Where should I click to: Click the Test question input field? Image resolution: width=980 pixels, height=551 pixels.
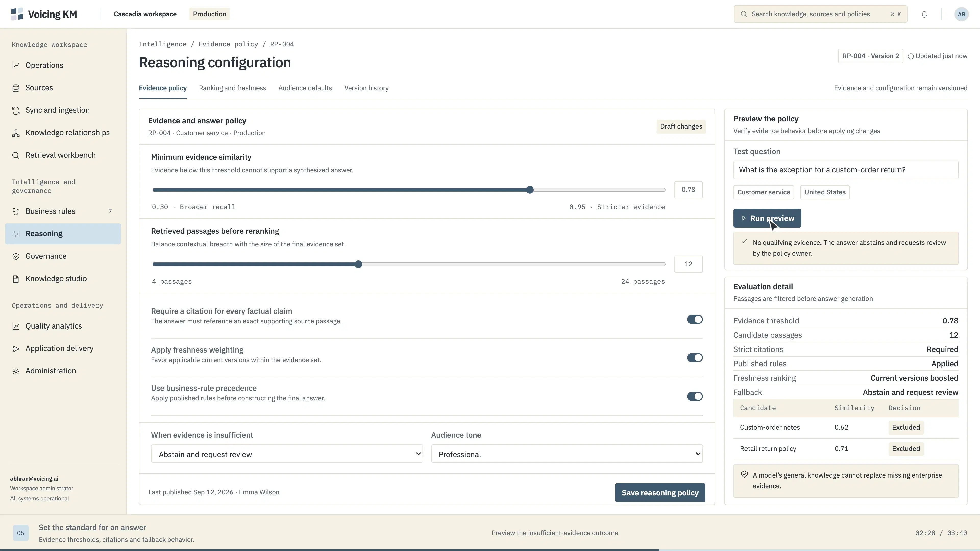(846, 170)
